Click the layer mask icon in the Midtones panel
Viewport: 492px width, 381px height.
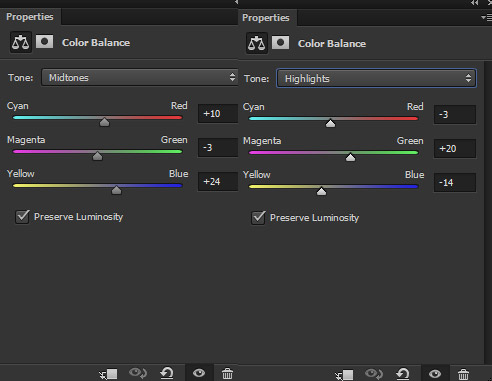click(44, 42)
